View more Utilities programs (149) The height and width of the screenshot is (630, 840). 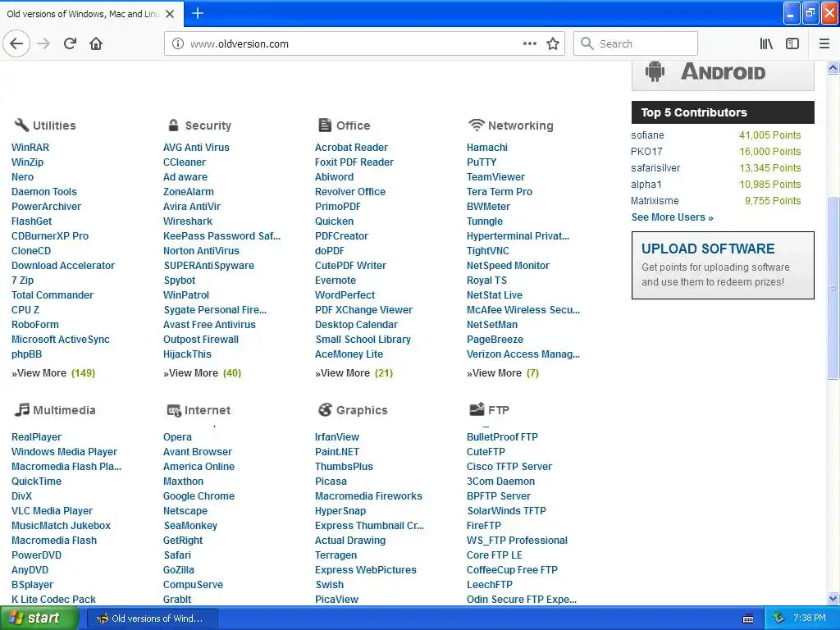53,373
